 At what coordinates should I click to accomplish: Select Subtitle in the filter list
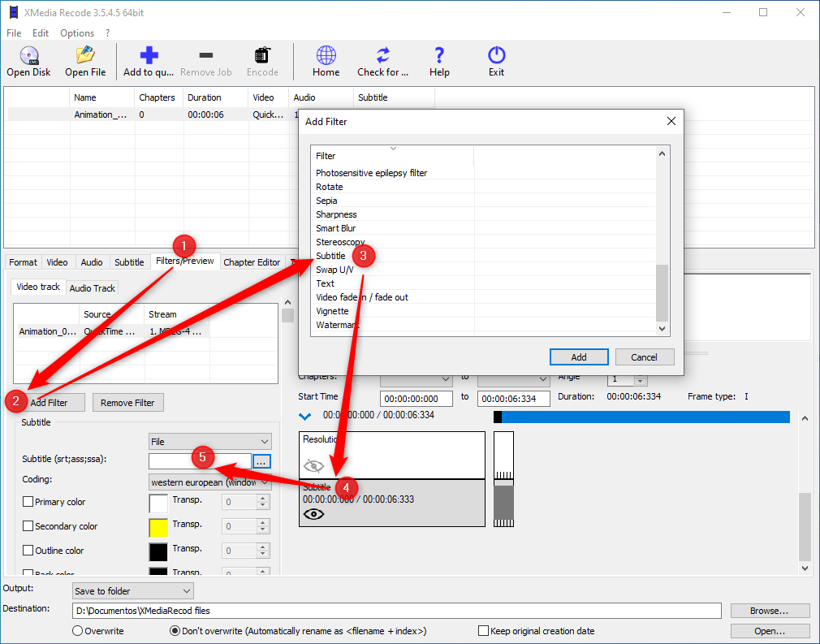pos(330,256)
